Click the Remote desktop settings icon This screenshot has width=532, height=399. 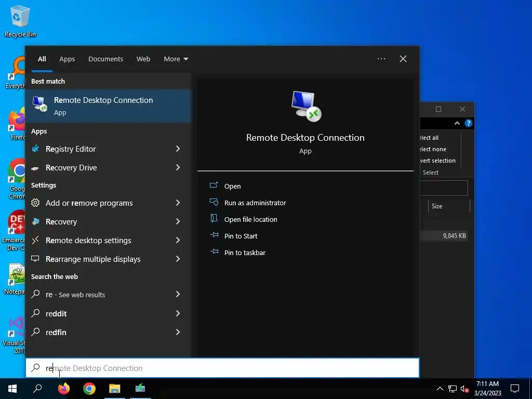coord(35,240)
